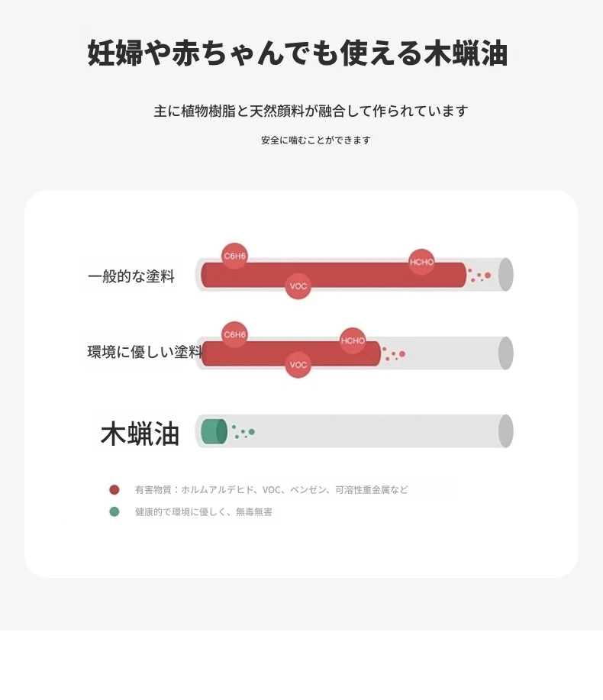The image size is (603, 700).
Task: Click the 一般的な塗料 label
Action: 131,276
